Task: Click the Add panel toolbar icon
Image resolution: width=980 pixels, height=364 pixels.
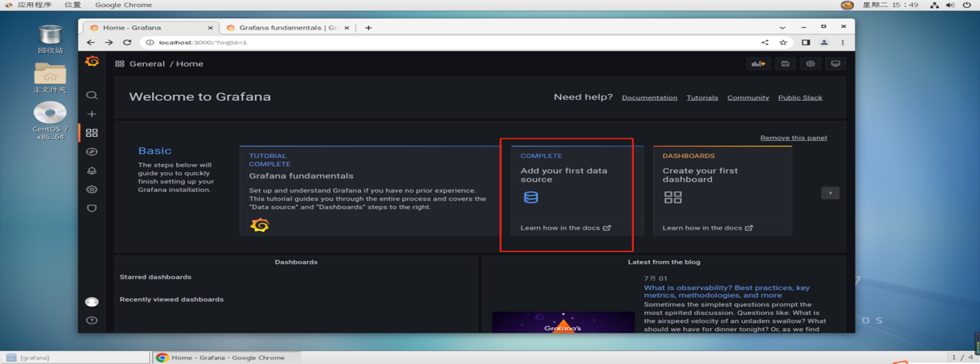Action: pyautogui.click(x=758, y=64)
